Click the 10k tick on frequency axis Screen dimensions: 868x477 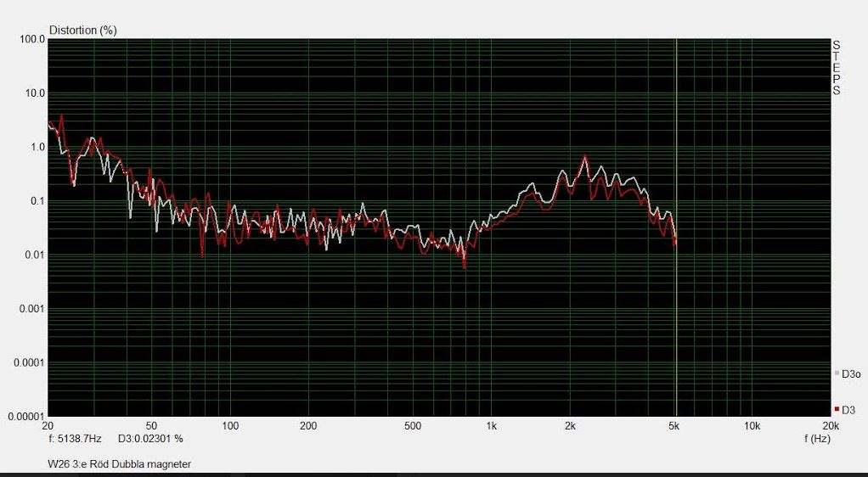tap(751, 425)
